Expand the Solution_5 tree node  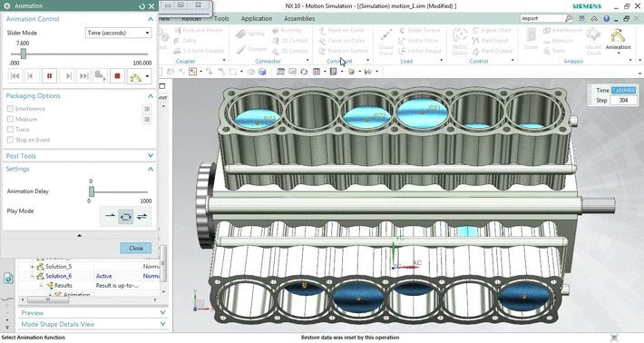tap(33, 267)
